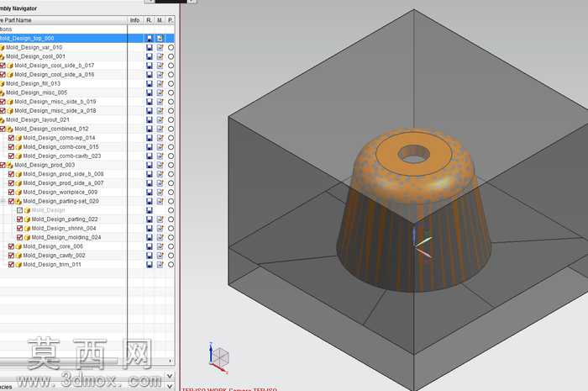The width and height of the screenshot is (588, 391).
Task: Click the save icon in Mold_Design_fill_013 row
Action: (x=150, y=84)
